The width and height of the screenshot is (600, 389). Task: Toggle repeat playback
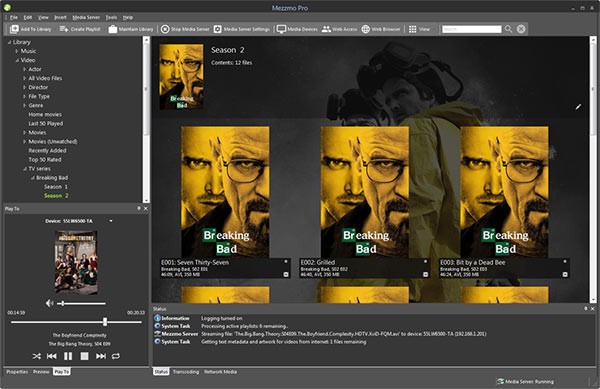[116, 356]
